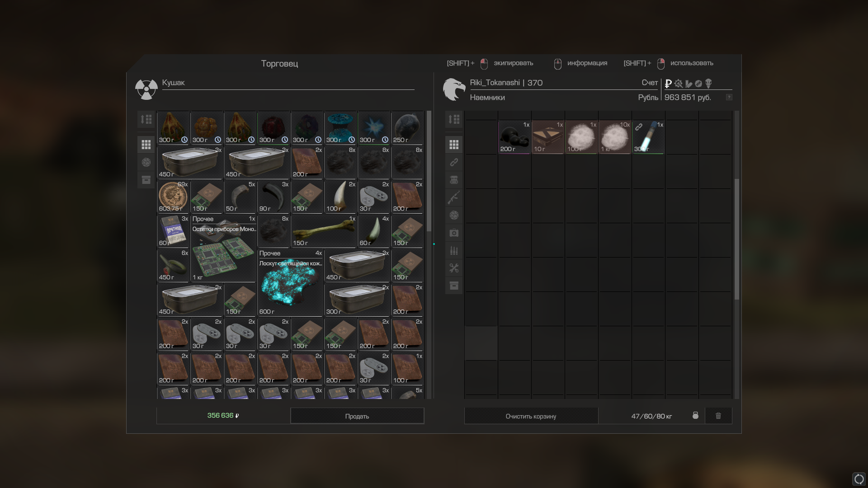Select the cigarette pack 3x 60 г
The width and height of the screenshot is (868, 488).
click(173, 231)
